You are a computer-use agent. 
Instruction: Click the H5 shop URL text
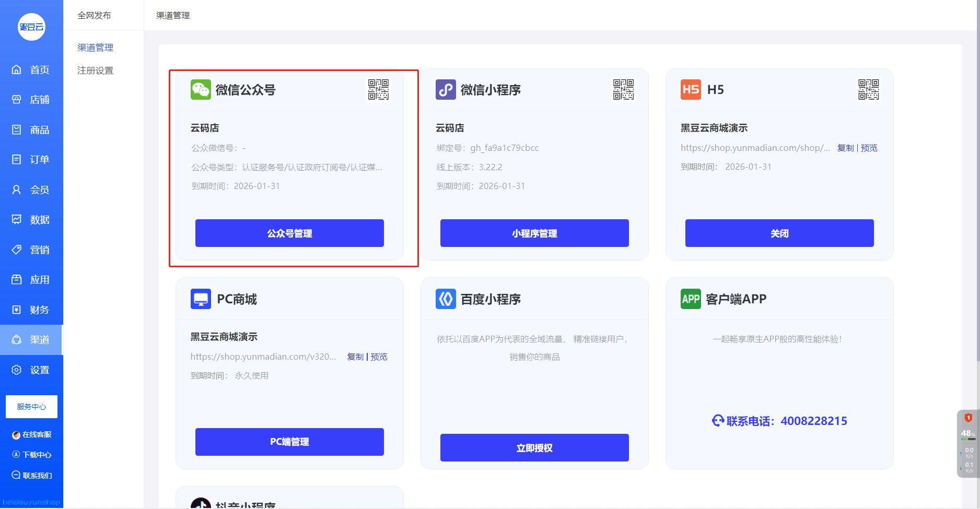pos(755,148)
